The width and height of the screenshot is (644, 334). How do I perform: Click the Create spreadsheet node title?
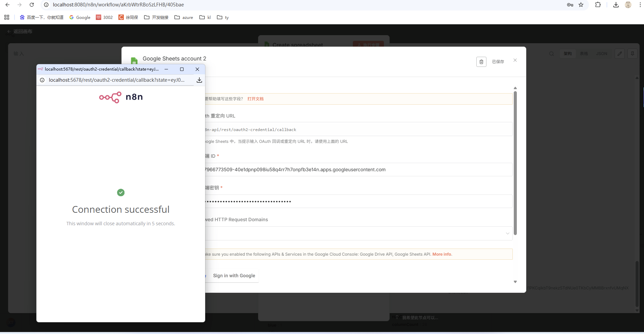(x=298, y=45)
